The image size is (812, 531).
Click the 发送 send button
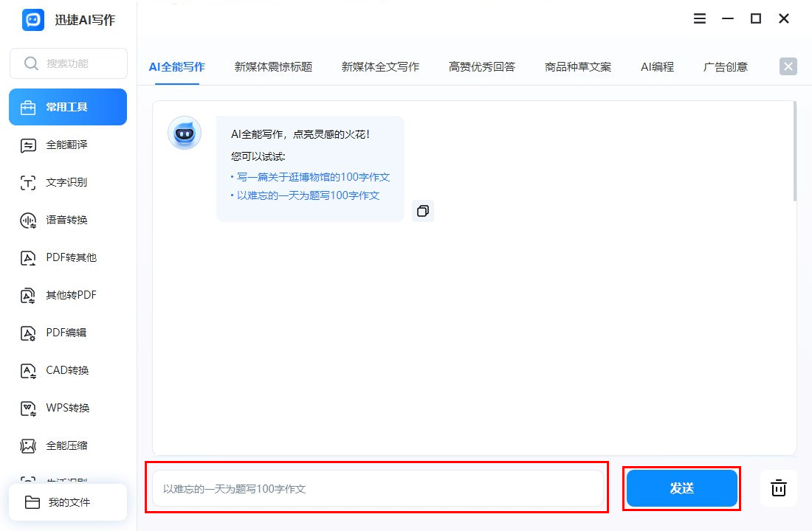tap(681, 488)
